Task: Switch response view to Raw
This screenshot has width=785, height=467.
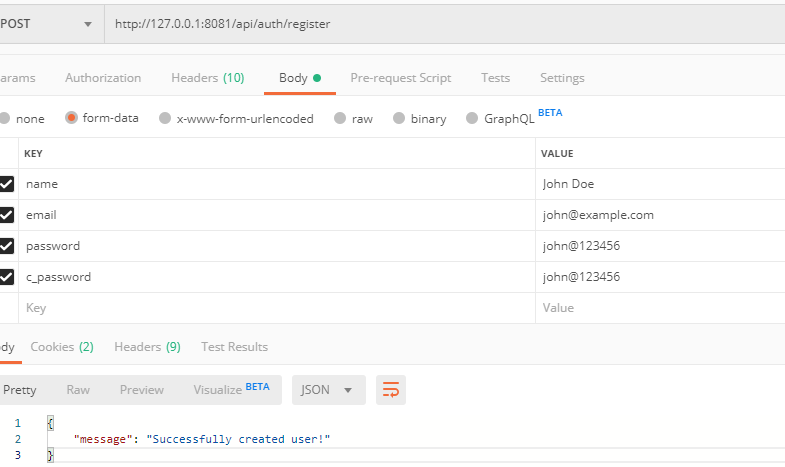Action: point(78,390)
